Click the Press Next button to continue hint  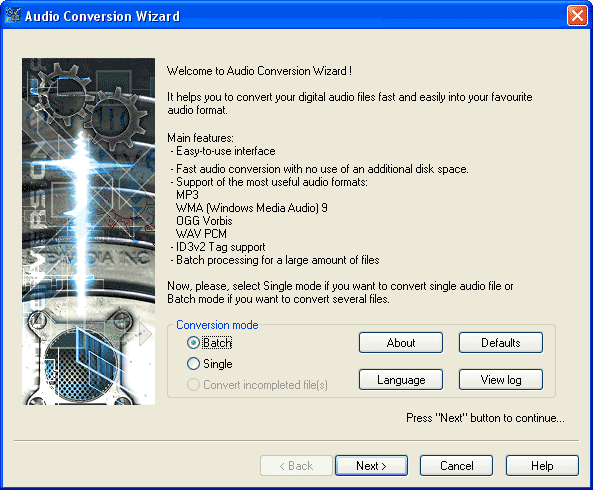485,418
